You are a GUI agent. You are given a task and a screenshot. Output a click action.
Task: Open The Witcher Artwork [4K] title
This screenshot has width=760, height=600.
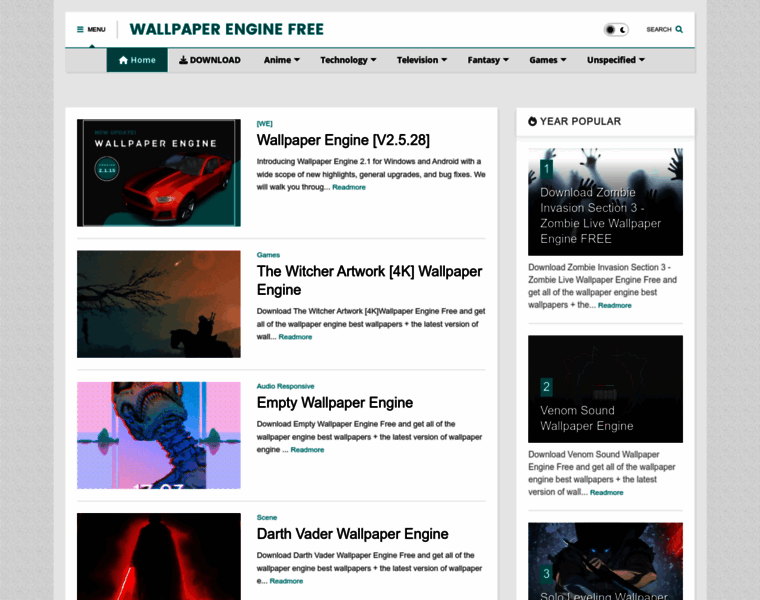(x=369, y=281)
